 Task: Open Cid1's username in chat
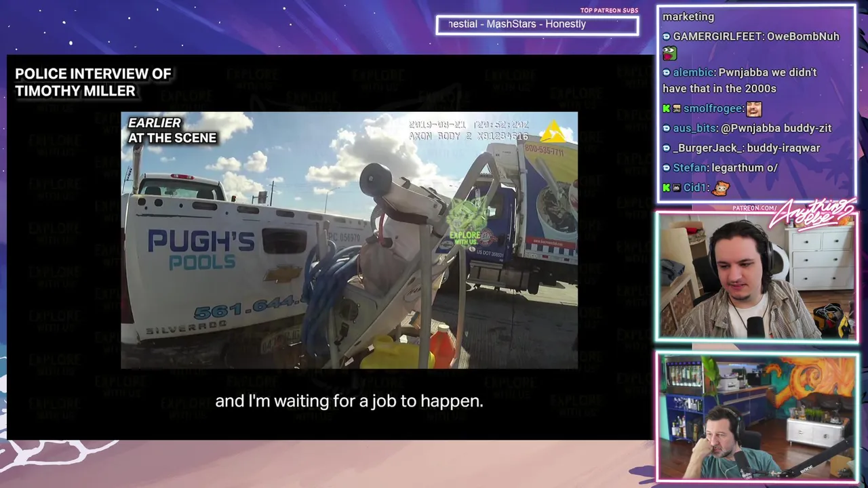(695, 188)
